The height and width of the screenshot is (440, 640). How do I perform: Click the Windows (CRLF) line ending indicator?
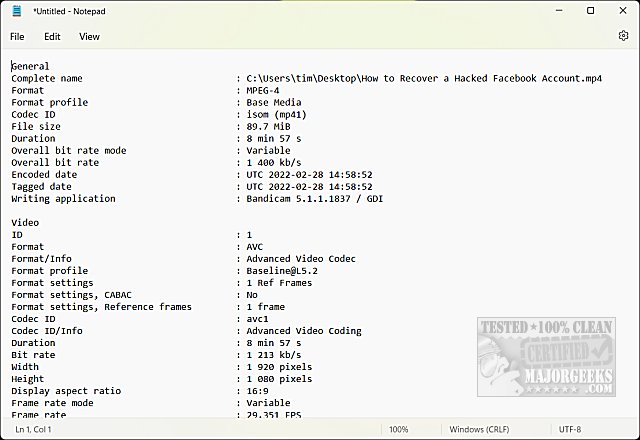tap(476, 429)
